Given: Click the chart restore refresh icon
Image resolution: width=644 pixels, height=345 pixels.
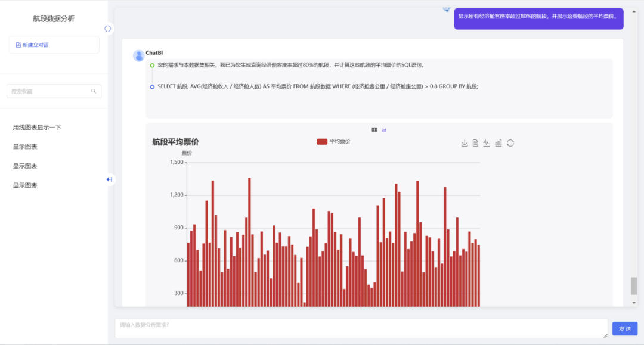Looking at the screenshot, I should pyautogui.click(x=510, y=143).
